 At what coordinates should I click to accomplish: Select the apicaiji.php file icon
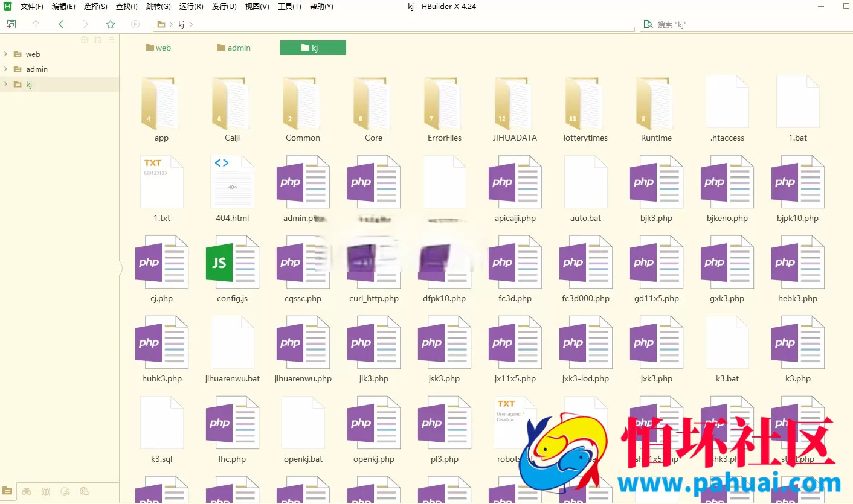(515, 182)
